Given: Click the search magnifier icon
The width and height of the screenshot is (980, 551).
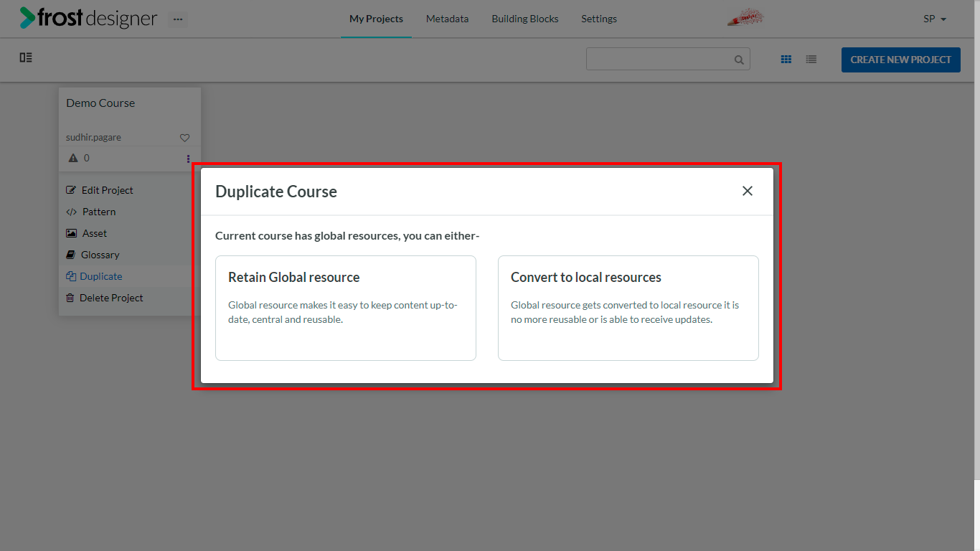Looking at the screenshot, I should tap(739, 60).
